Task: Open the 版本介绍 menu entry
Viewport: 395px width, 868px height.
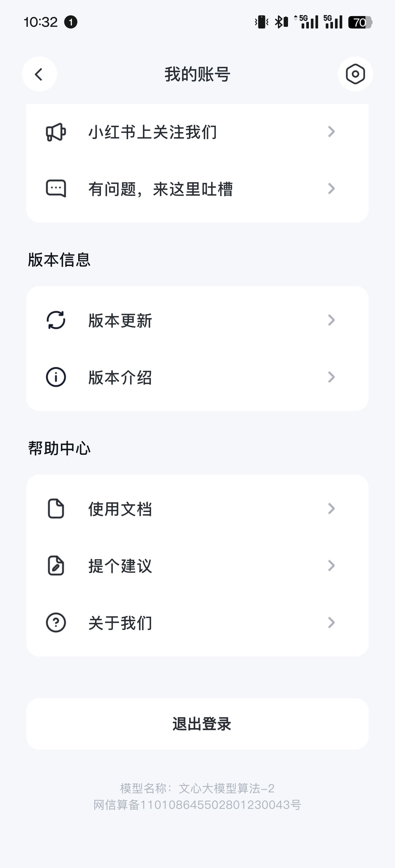Action: click(120, 377)
